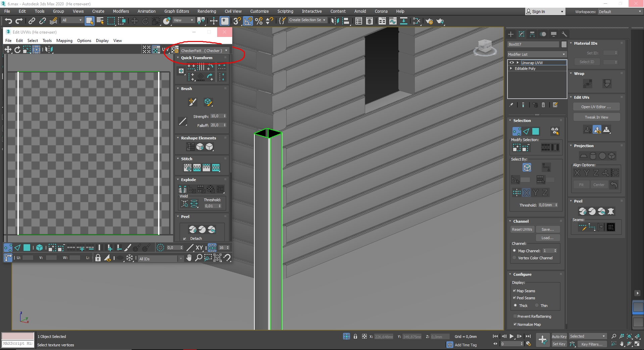Choose the Select and Move tool
644x350 pixels.
134,21
